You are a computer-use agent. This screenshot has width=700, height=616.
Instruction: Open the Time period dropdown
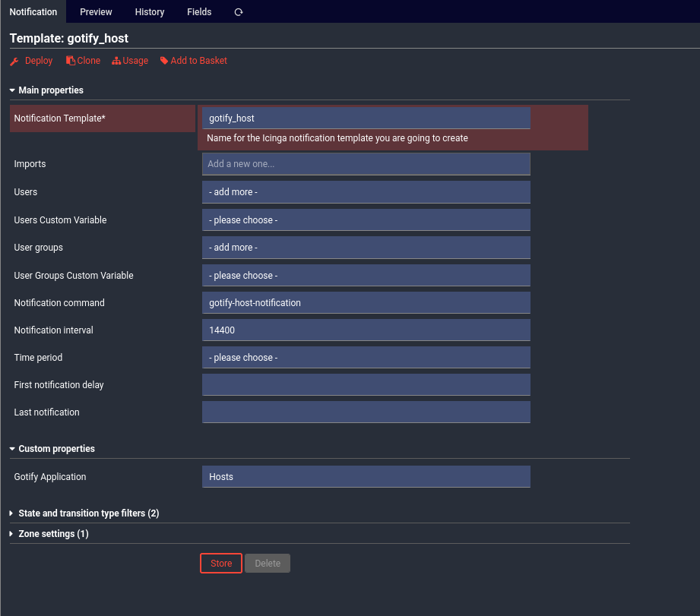(366, 358)
